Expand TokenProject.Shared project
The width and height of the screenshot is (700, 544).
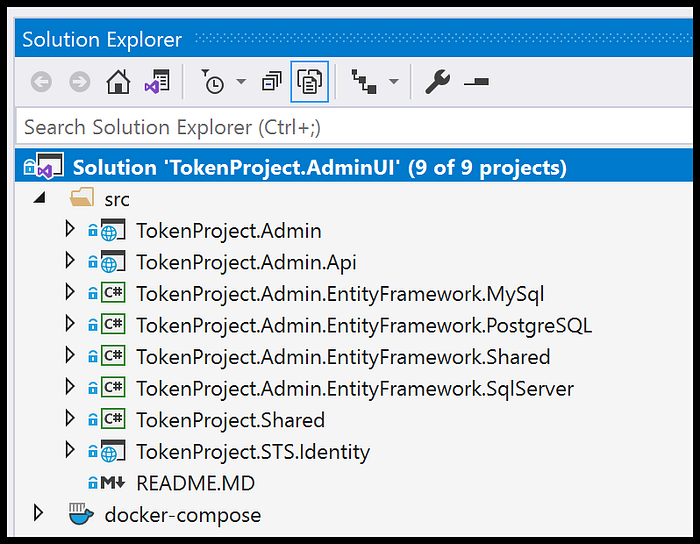(x=70, y=418)
